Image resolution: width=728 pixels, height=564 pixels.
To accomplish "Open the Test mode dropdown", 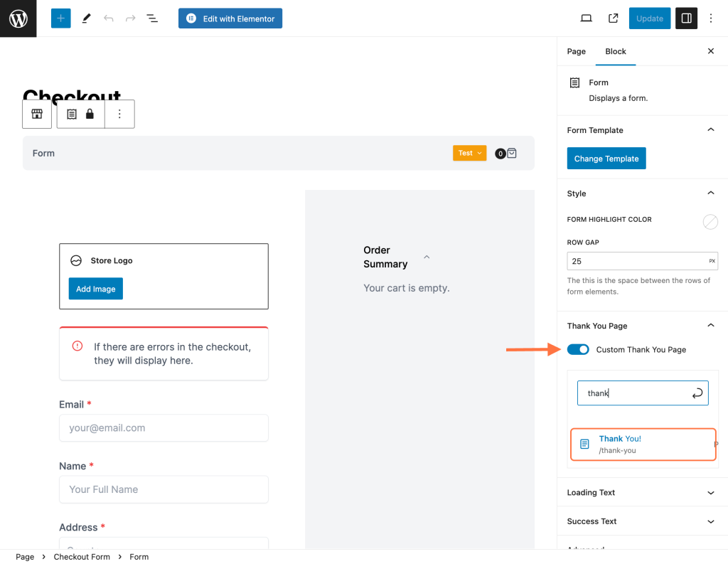I will tap(469, 153).
